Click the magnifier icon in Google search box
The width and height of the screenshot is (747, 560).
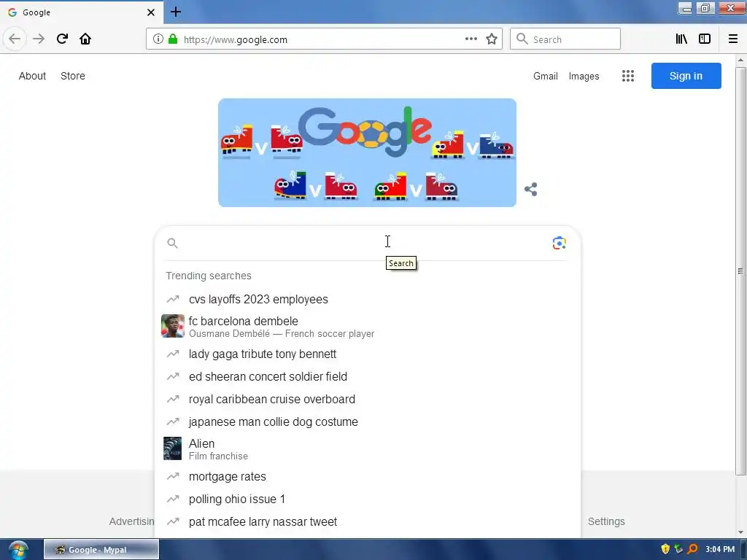click(x=172, y=244)
